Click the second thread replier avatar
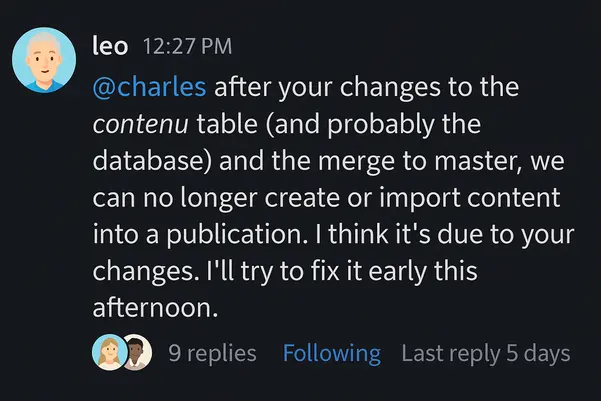 tap(136, 353)
